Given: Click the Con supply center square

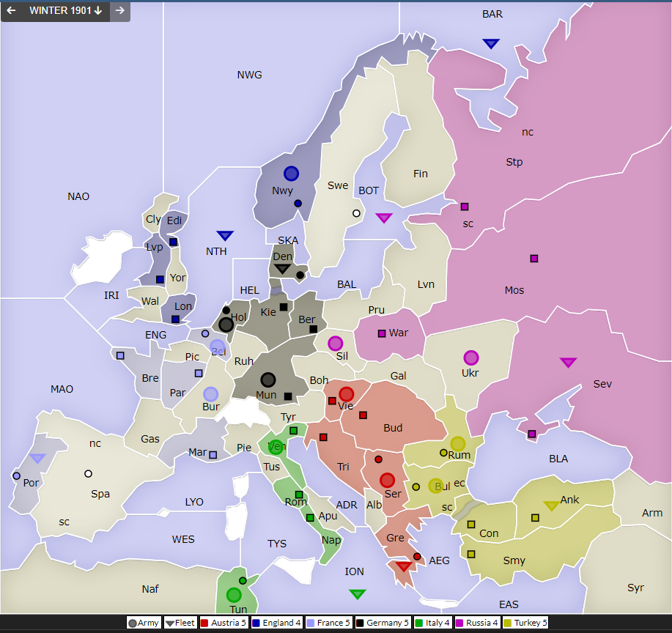Looking at the screenshot, I should (471, 525).
